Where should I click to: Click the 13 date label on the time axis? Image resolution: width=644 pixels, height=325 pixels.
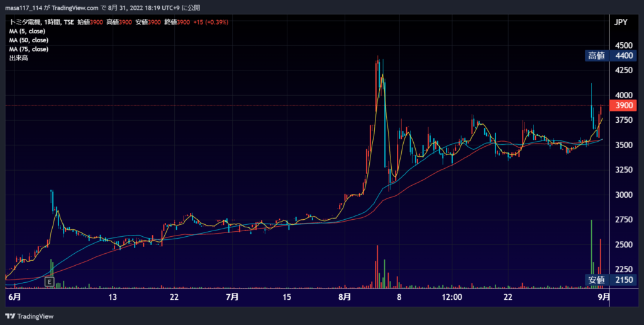click(112, 297)
